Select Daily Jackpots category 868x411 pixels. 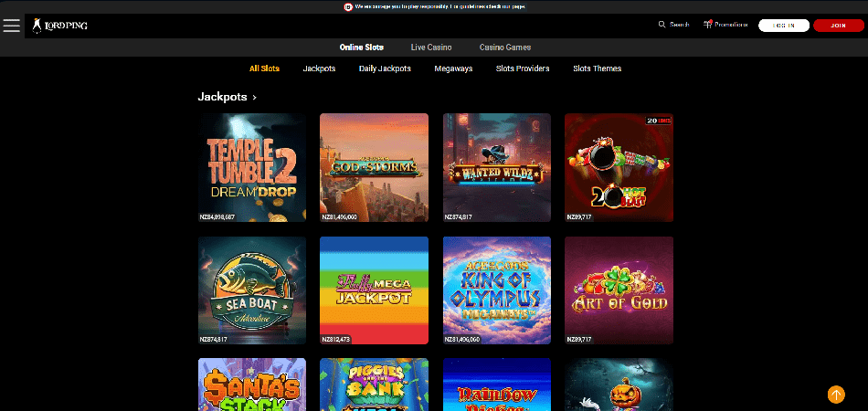[385, 68]
